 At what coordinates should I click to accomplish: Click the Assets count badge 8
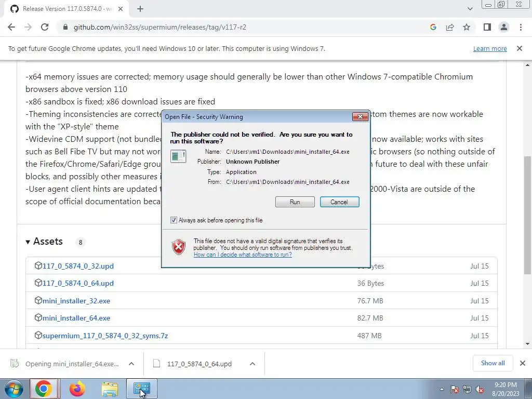[81, 242]
